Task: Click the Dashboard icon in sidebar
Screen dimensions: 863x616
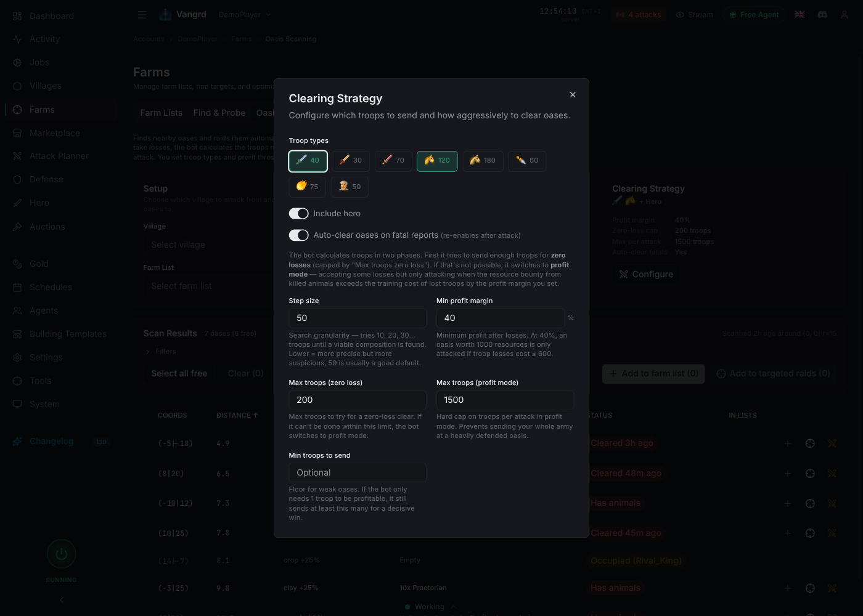Action: [x=18, y=15]
